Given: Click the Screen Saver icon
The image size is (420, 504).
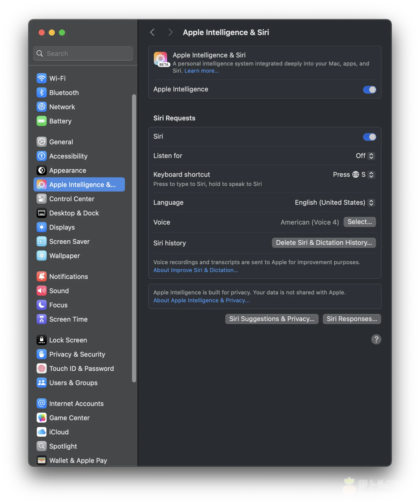Looking at the screenshot, I should coord(41,241).
